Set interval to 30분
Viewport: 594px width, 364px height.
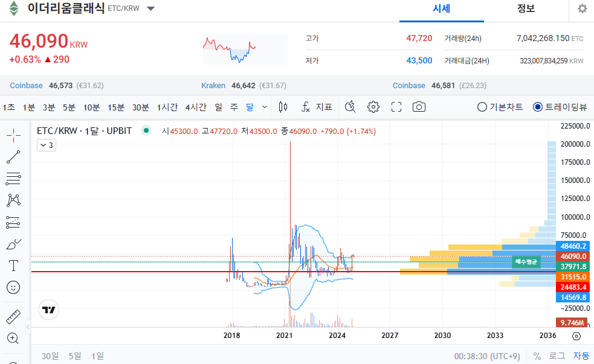[x=141, y=107]
